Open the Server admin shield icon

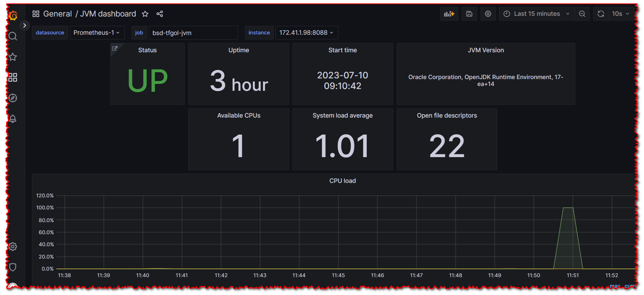click(x=13, y=267)
